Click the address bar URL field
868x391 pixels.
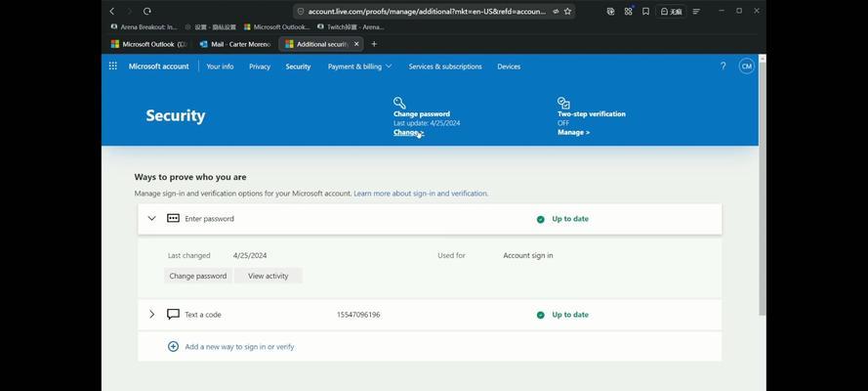click(427, 11)
